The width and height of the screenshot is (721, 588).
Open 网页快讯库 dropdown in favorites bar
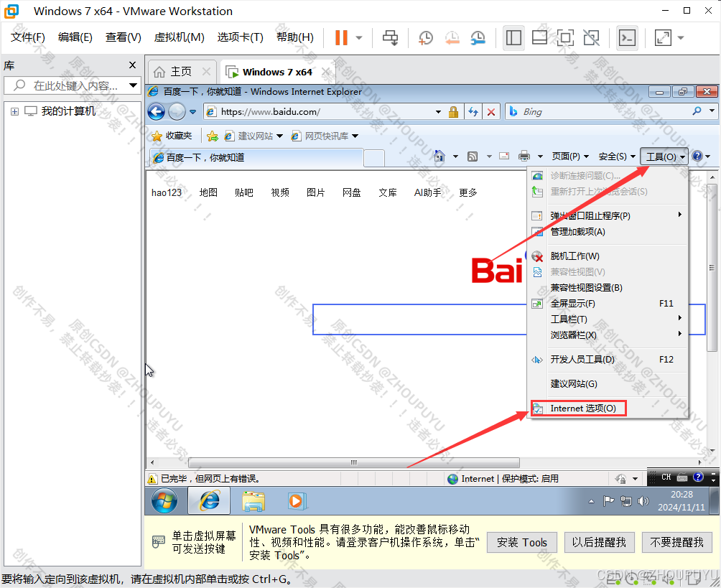click(355, 136)
